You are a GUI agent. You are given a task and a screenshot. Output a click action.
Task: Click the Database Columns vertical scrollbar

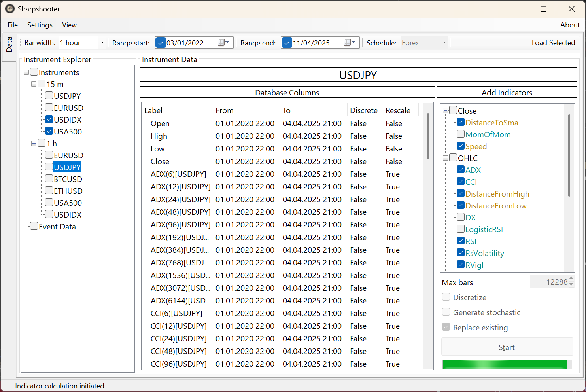428,136
